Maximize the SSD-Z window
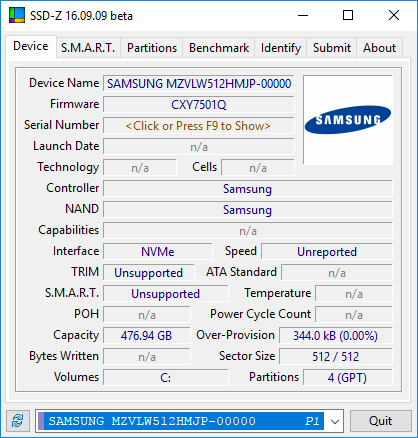 tap(348, 15)
